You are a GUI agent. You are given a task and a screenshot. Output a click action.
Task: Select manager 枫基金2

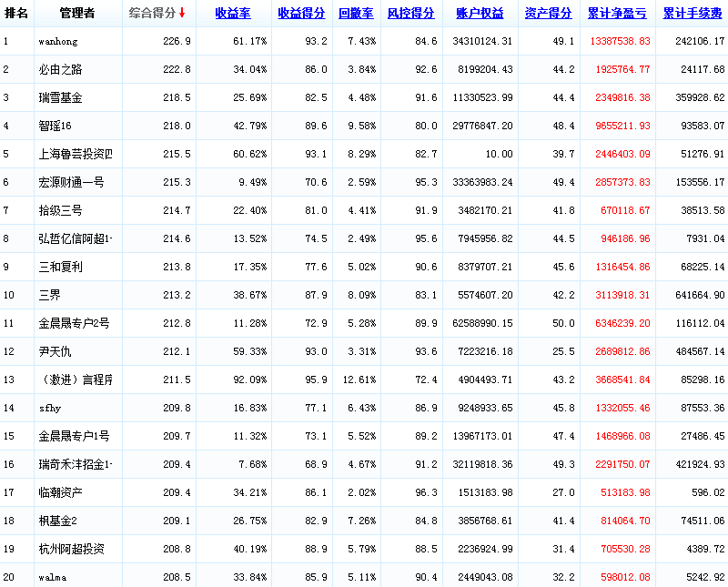[57, 521]
